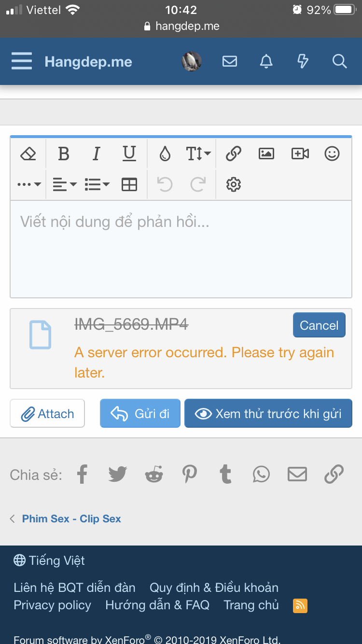Toggle italic formatting

coord(96,154)
